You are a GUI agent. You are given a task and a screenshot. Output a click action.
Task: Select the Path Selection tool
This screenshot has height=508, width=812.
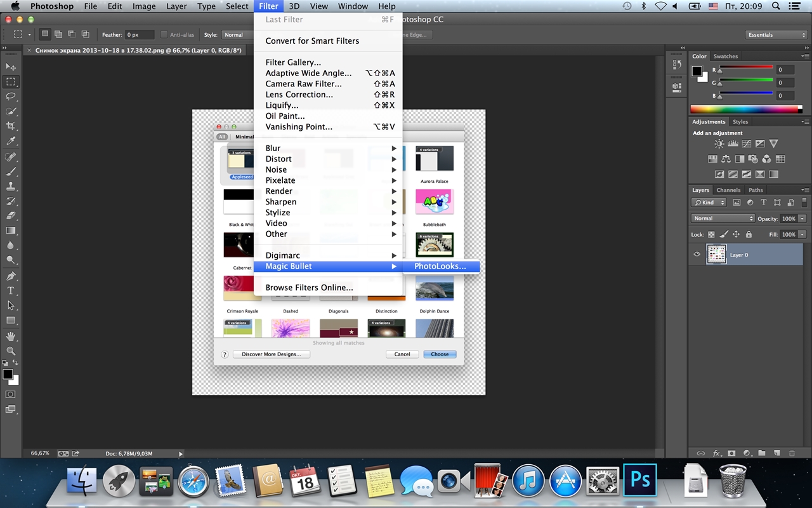click(11, 305)
